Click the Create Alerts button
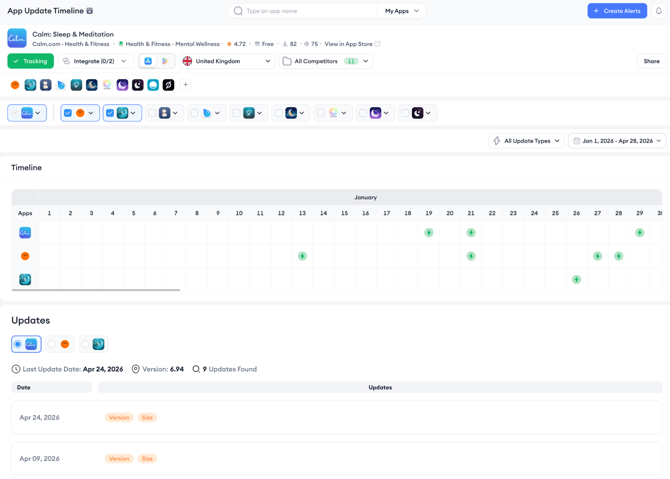The image size is (670, 479). [617, 11]
